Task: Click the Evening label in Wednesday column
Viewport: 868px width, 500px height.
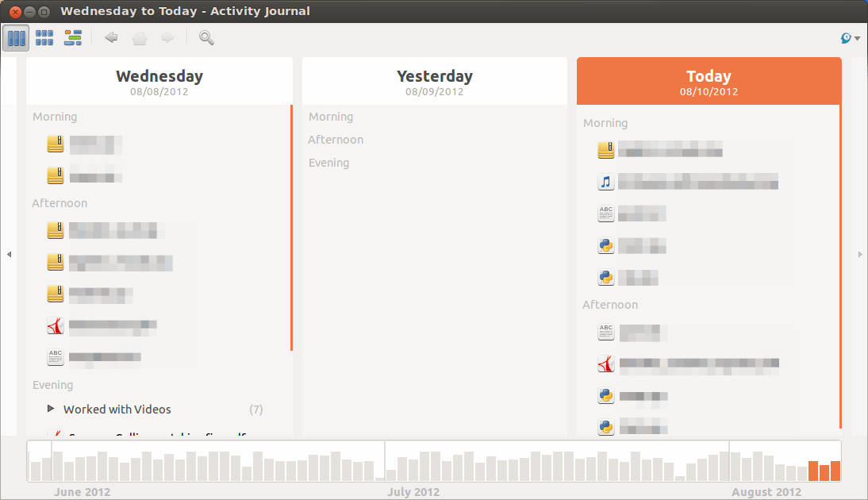Action: (52, 385)
